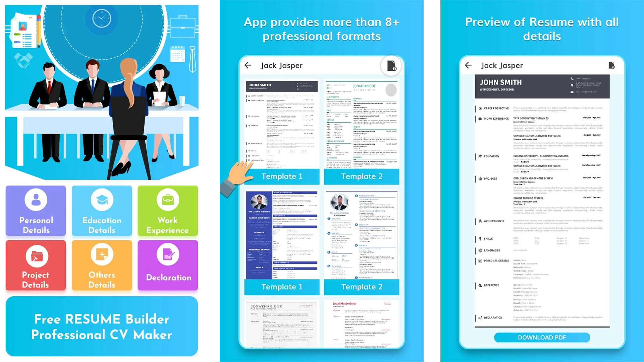This screenshot has height=362, width=644.
Task: Open Work Experience entry menu
Action: tap(168, 212)
